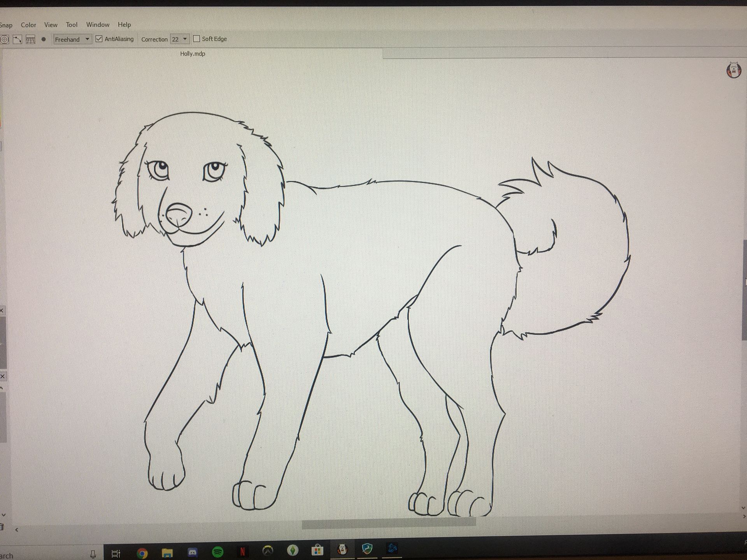Open the shield app on the taskbar
Viewport: 747px width, 560px height.
(x=367, y=549)
